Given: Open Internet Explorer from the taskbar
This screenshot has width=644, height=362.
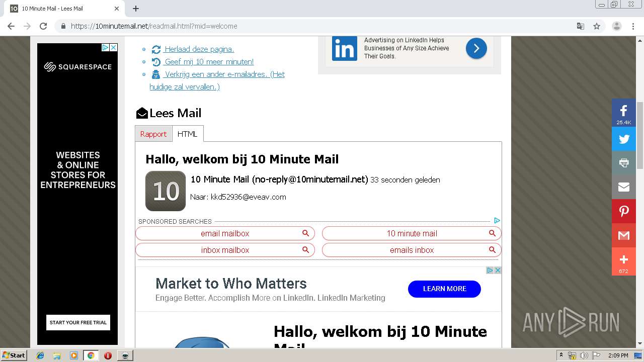Looking at the screenshot, I should pyautogui.click(x=40, y=355).
